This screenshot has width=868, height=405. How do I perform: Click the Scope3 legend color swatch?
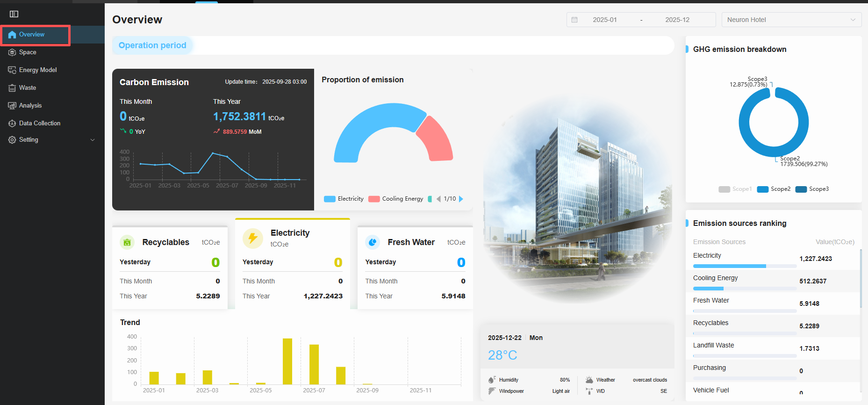801,189
